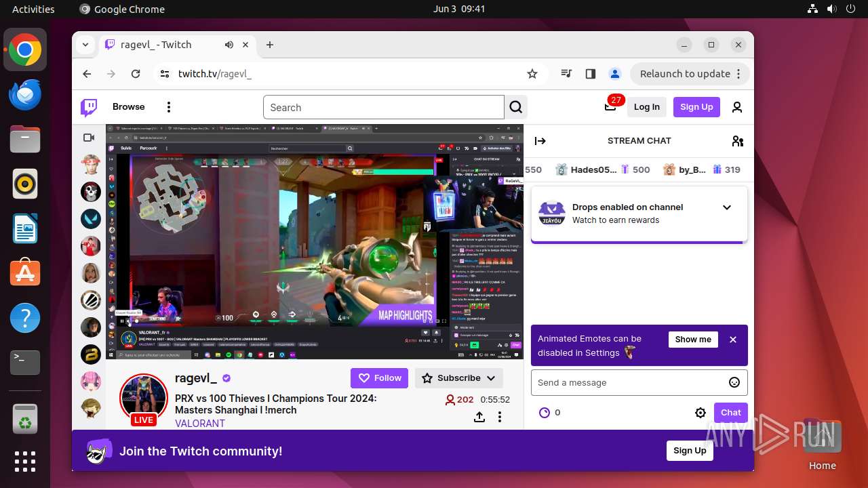868x488 pixels.
Task: Open the chat community users icon
Action: [738, 141]
